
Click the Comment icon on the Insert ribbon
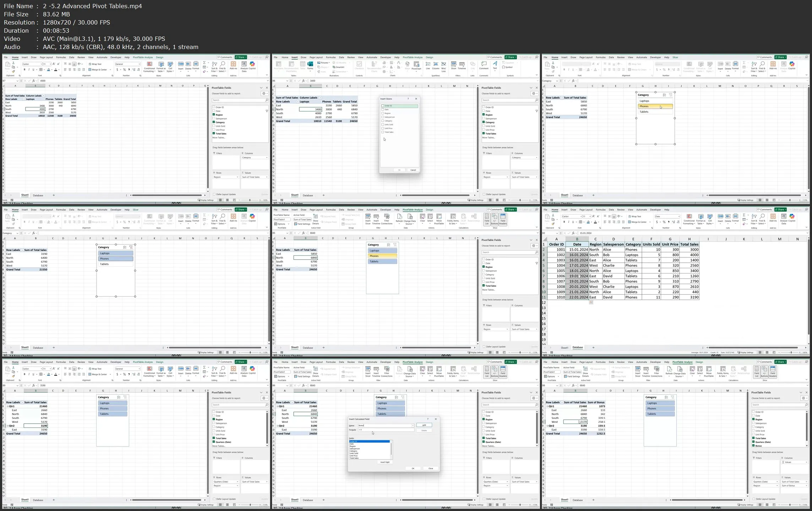click(x=484, y=65)
